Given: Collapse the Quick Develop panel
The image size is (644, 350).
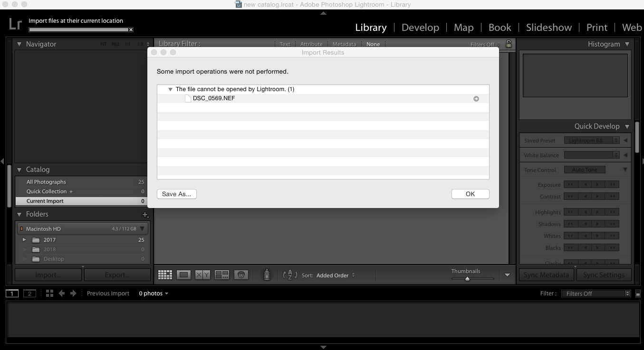Looking at the screenshot, I should 627,126.
